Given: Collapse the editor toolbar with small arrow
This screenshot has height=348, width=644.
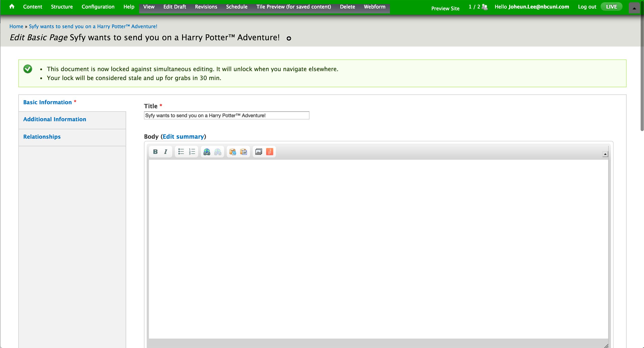Looking at the screenshot, I should tap(605, 154).
